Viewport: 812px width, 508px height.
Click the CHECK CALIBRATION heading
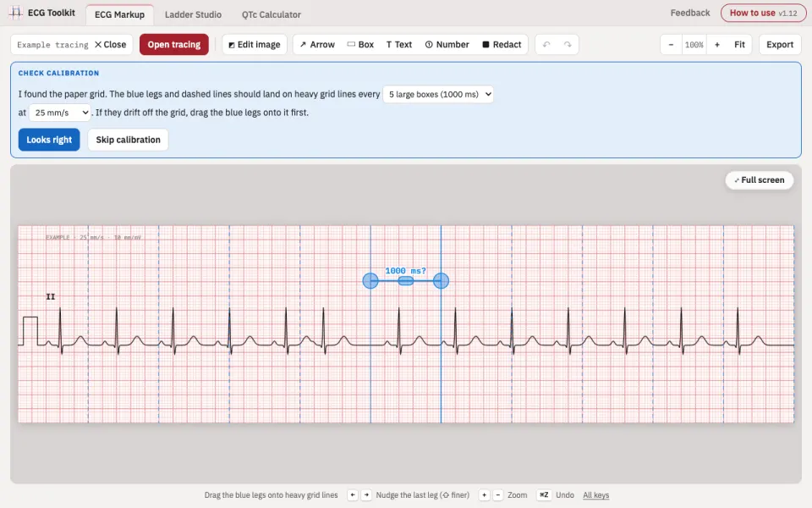click(58, 73)
